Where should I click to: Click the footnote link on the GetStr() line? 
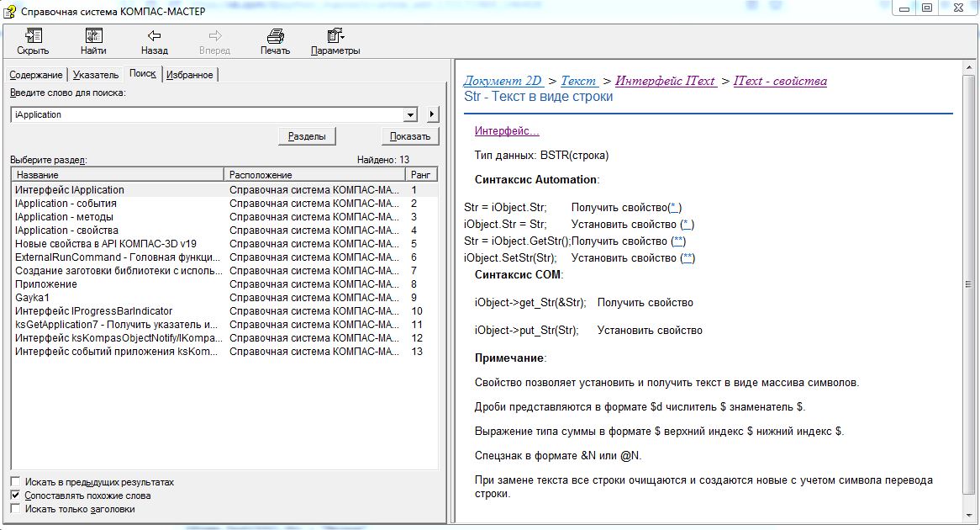[679, 241]
